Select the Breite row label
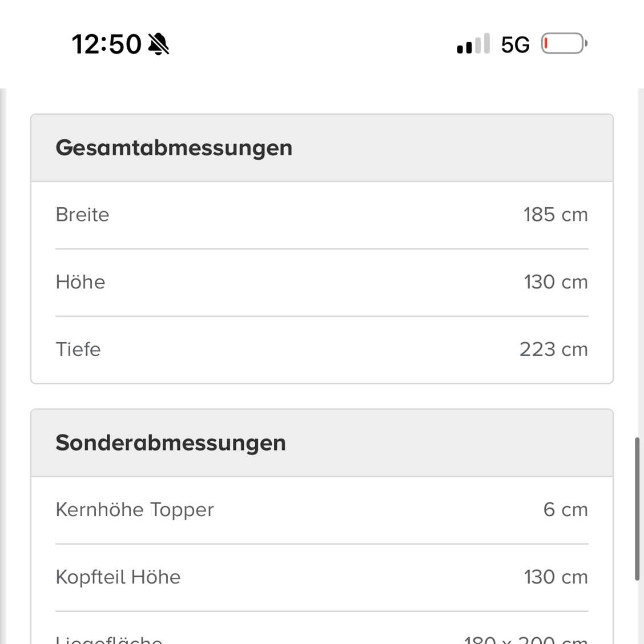The width and height of the screenshot is (644, 644). [x=83, y=215]
